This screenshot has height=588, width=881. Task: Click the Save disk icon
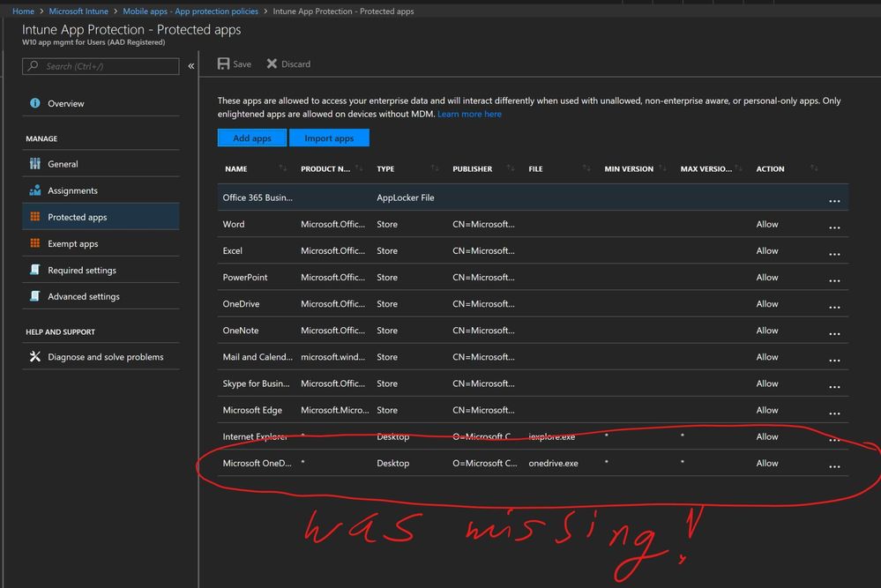tap(224, 63)
